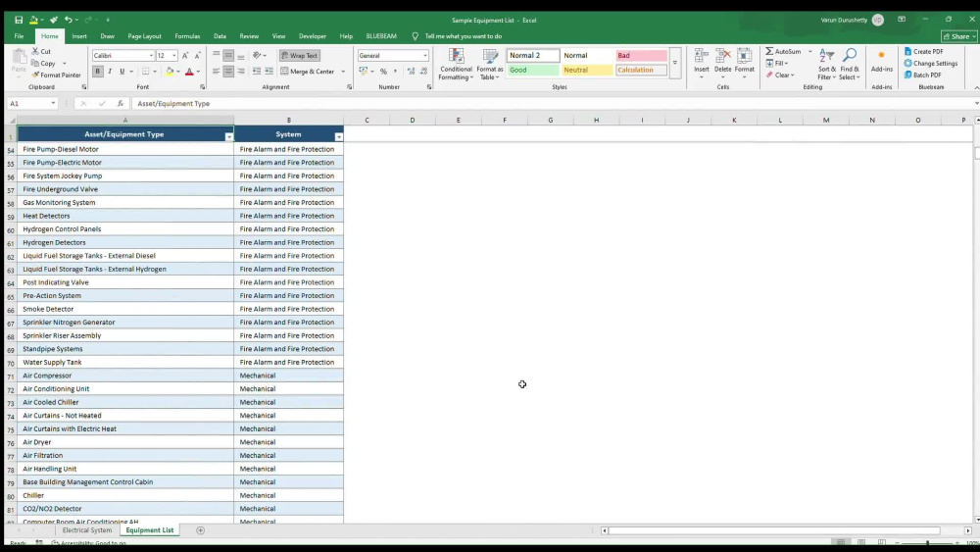Toggle Middle Align vertical alignment
Screen dimensions: 980x552
(228, 56)
